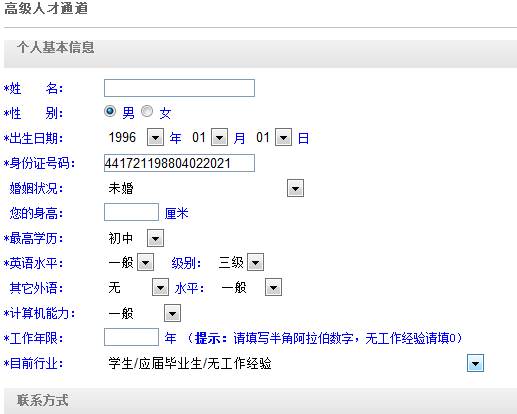Open the birth month dropdown
Screen dimensions: 517x414
[x=220, y=137]
